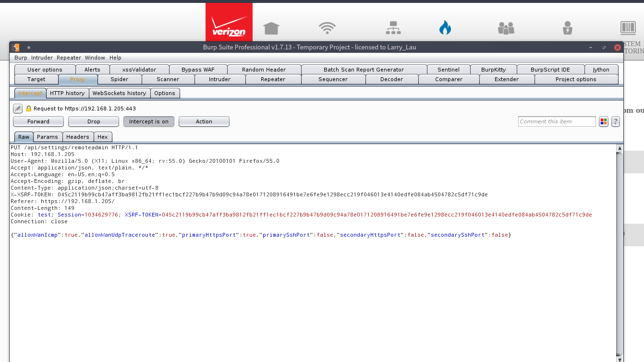Open the highlight color picker squares
Screen dimensions: 644x362
pyautogui.click(x=604, y=121)
